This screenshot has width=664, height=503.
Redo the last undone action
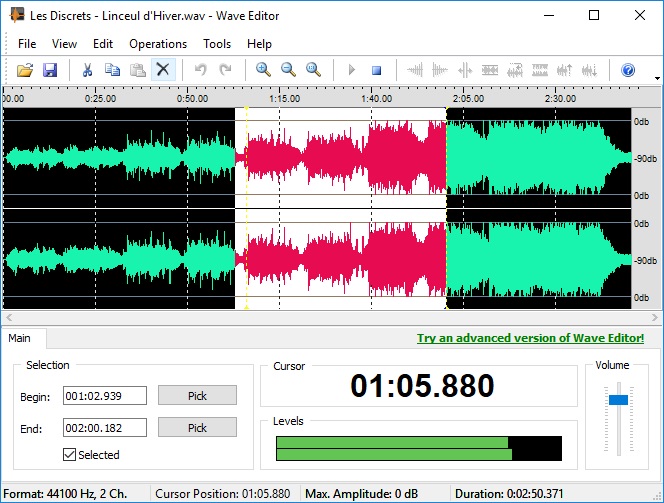point(226,70)
